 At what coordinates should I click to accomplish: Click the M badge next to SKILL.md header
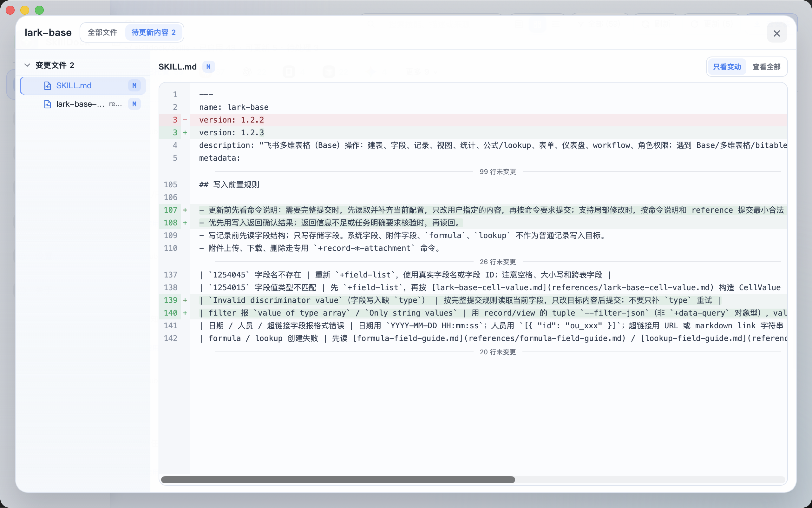click(208, 67)
